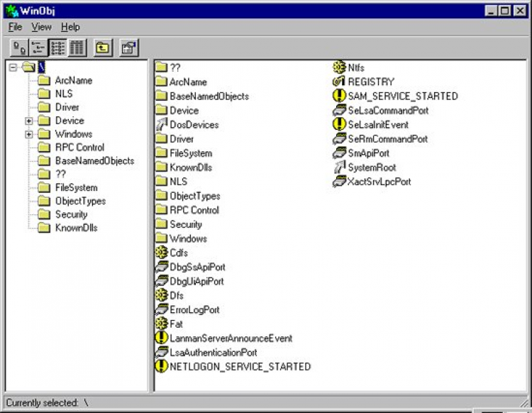Screen dimensions: 532x413
Task: Select the details view toolbar button
Action: tap(77, 48)
